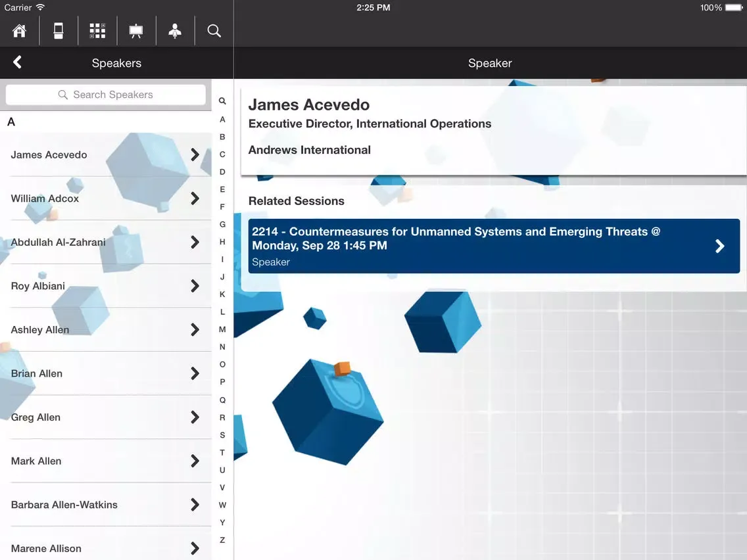This screenshot has height=560, width=747.
Task: Expand James Acevedo row chevron
Action: click(195, 154)
